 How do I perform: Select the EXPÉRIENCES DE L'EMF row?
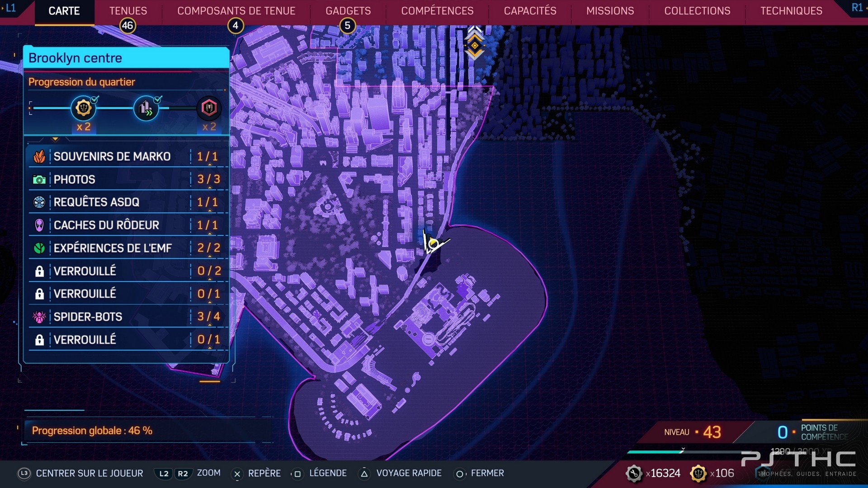pyautogui.click(x=128, y=248)
